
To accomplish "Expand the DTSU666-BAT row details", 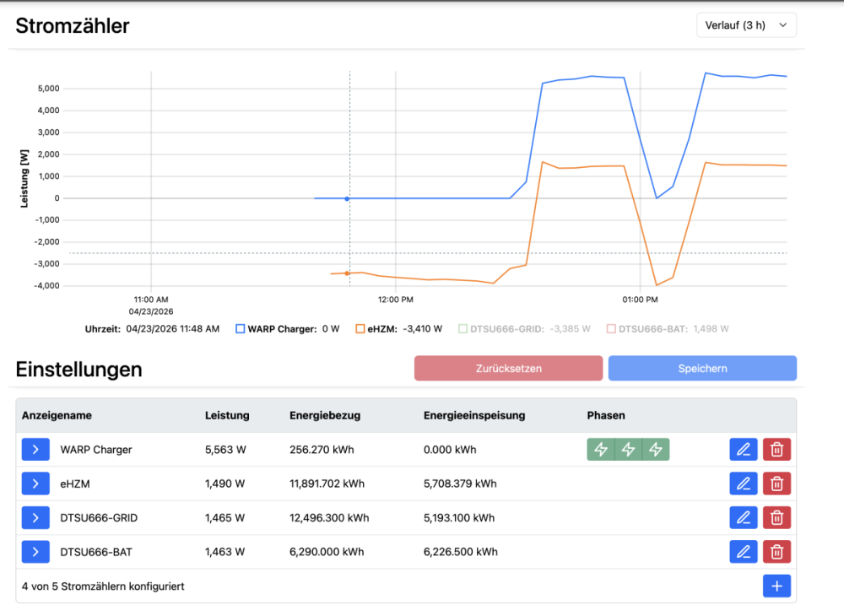I will [x=35, y=552].
